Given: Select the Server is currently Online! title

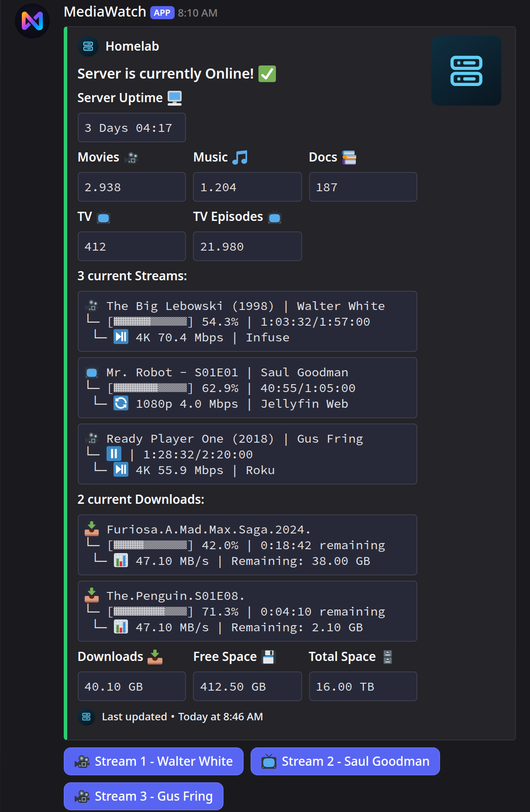Looking at the screenshot, I should pyautogui.click(x=165, y=74).
